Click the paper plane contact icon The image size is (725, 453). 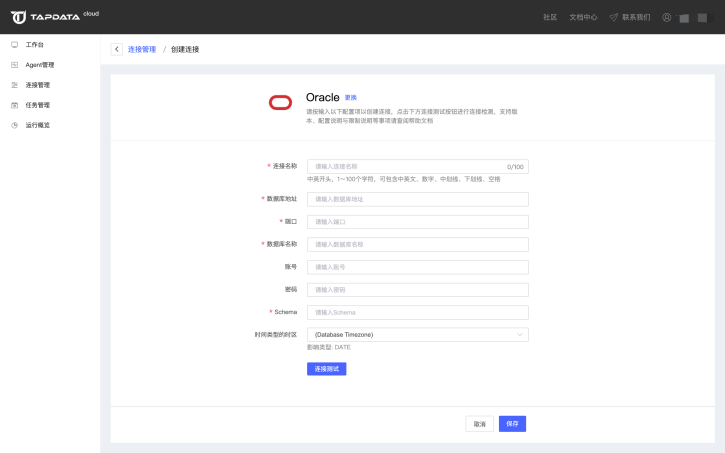[614, 17]
